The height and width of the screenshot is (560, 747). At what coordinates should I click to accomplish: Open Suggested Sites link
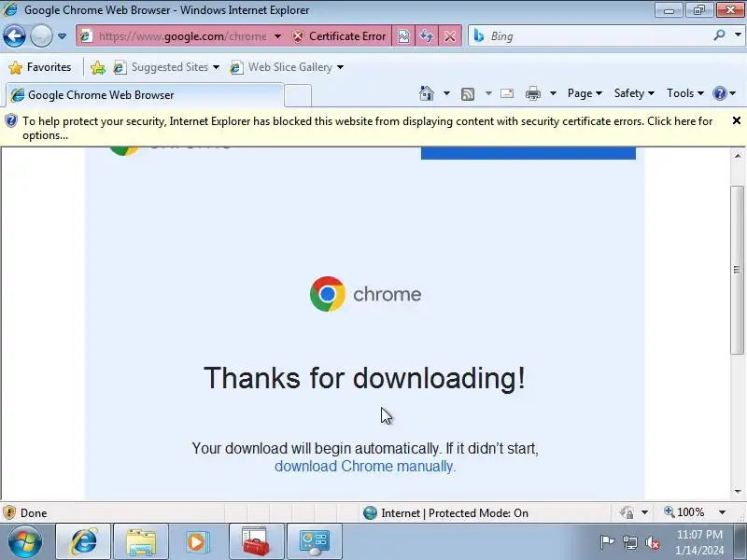(x=166, y=67)
